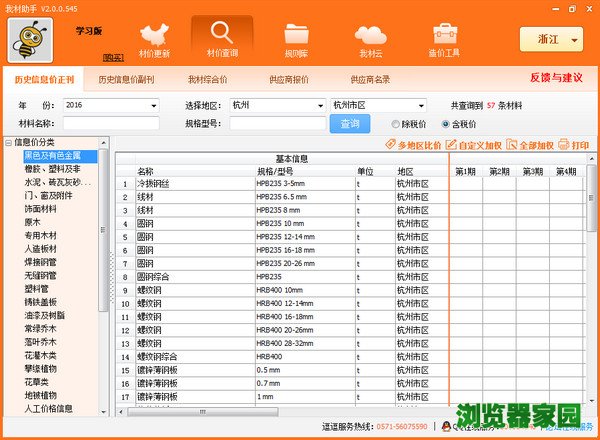Click the 反馈与建议 link
The width and height of the screenshot is (600, 440).
(555, 77)
